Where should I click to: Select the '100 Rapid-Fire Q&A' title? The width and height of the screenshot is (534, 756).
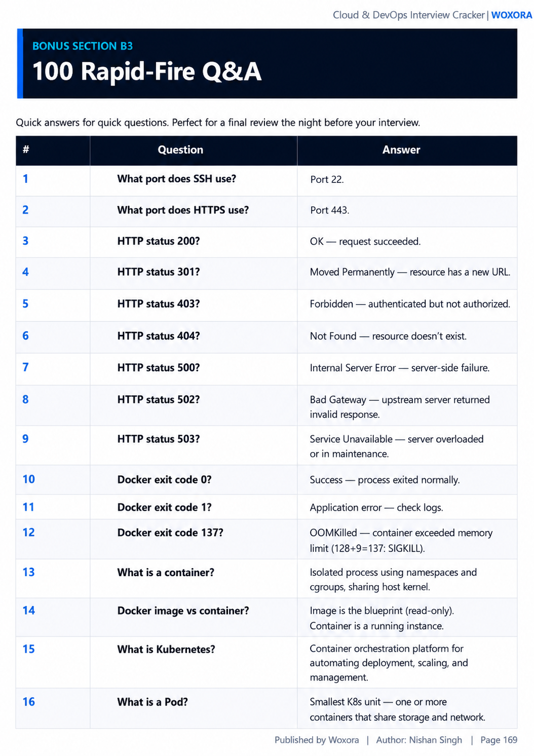147,71
